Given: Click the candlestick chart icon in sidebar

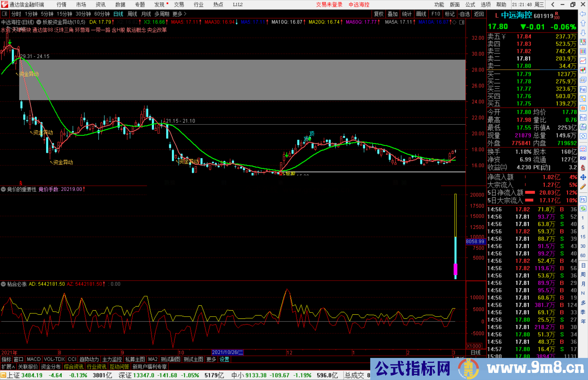Looking at the screenshot, I should coord(583,70).
